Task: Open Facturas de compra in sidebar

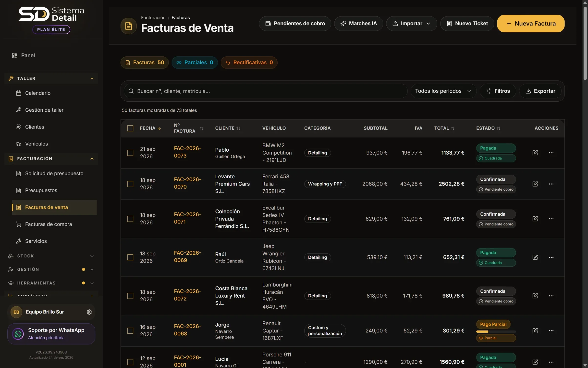Action: coord(54,224)
